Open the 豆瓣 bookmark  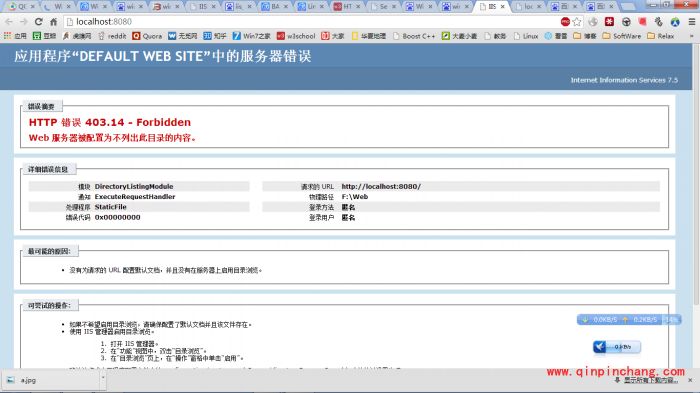coord(44,36)
